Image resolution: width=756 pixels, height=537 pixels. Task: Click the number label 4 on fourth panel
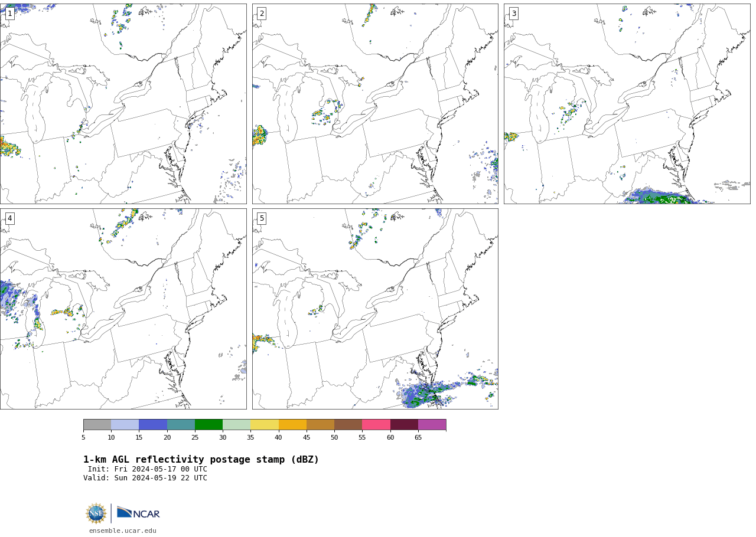tap(9, 218)
